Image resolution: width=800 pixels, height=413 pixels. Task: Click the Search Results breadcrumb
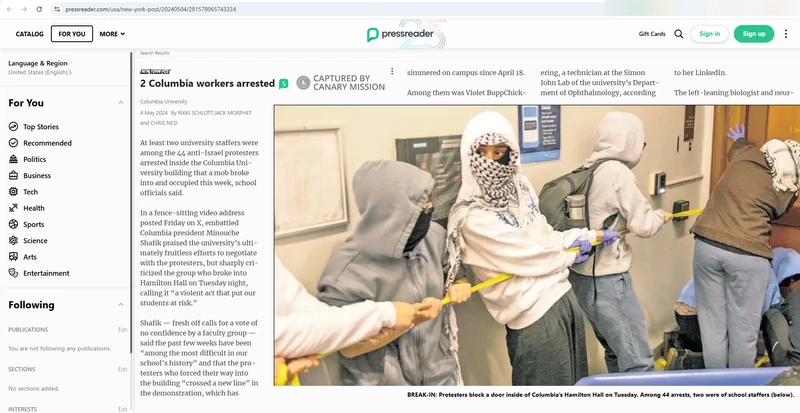tap(155, 53)
